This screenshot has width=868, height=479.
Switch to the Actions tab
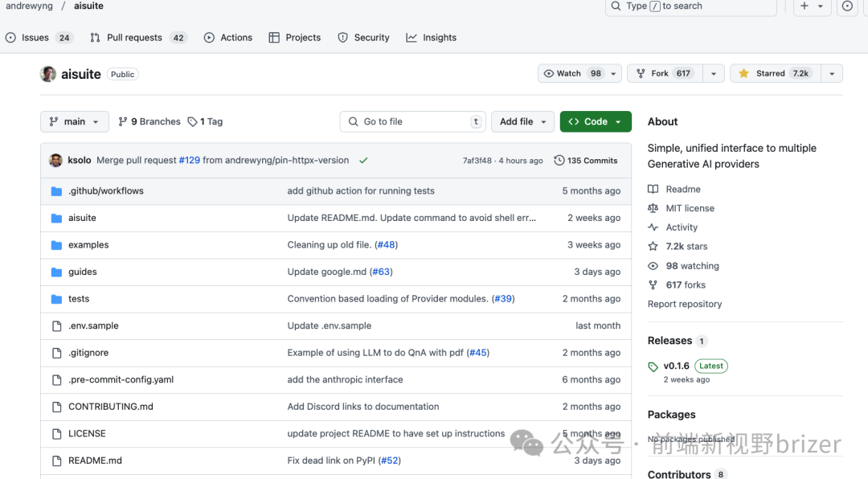[228, 38]
